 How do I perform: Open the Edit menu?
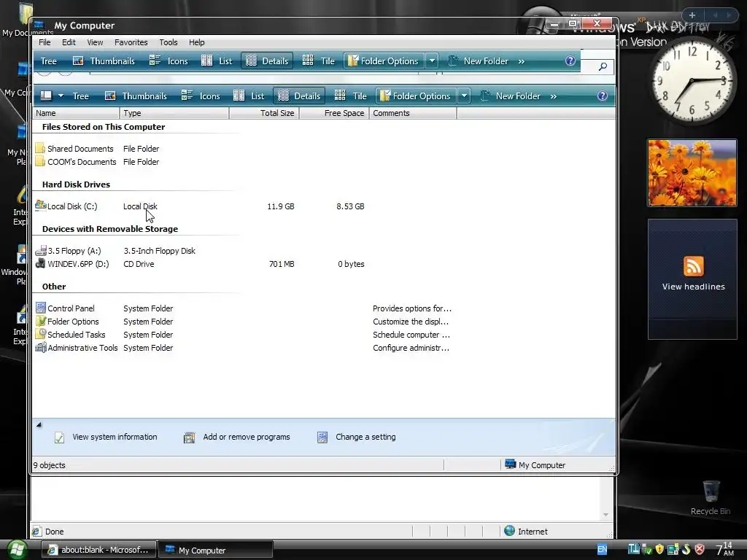[x=69, y=42]
